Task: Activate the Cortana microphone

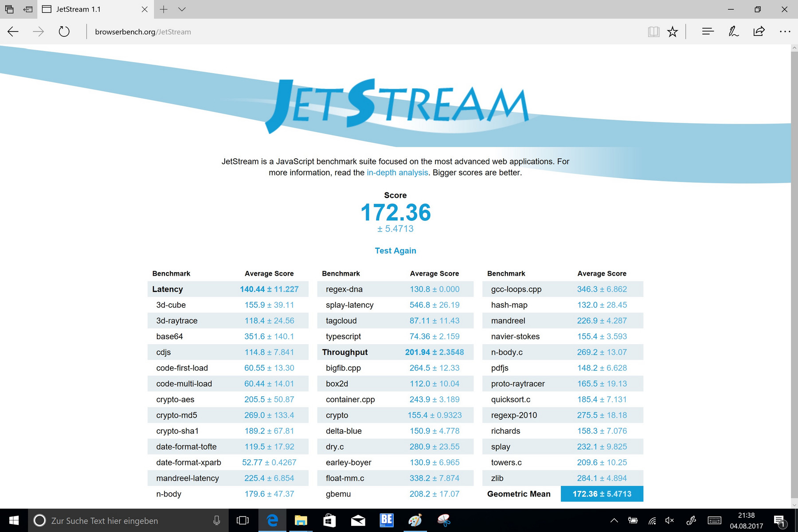Action: tap(217, 520)
